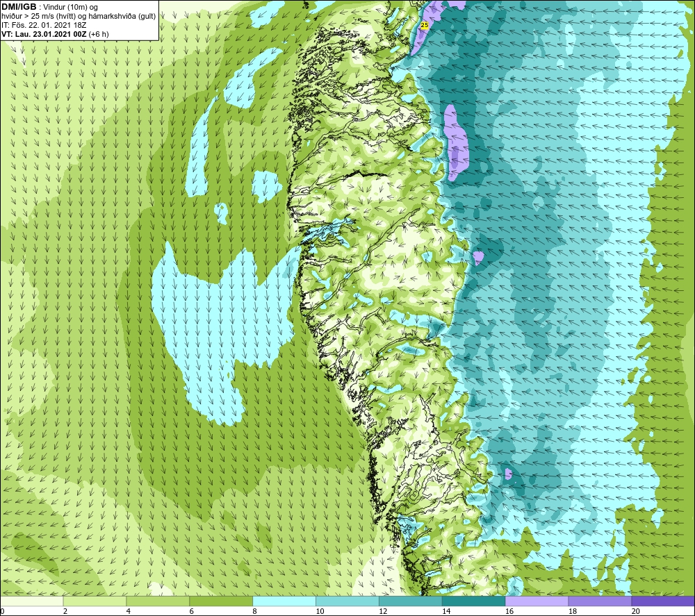Click the '16' label on the scale
The height and width of the screenshot is (616, 695).
[509, 611]
